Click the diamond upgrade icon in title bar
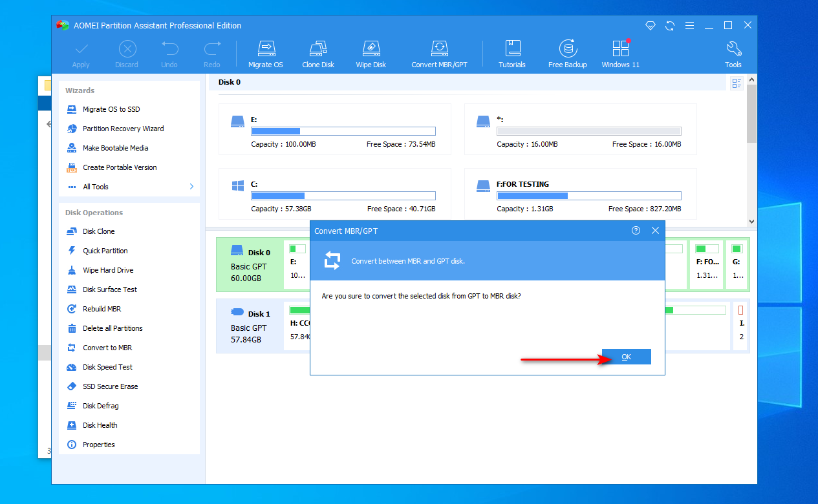Screen dimensions: 818x504 (651, 26)
